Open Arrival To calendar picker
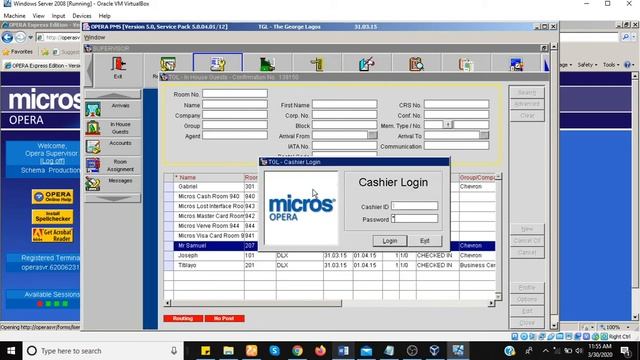Image resolution: width=640 pixels, height=360 pixels. (484, 135)
